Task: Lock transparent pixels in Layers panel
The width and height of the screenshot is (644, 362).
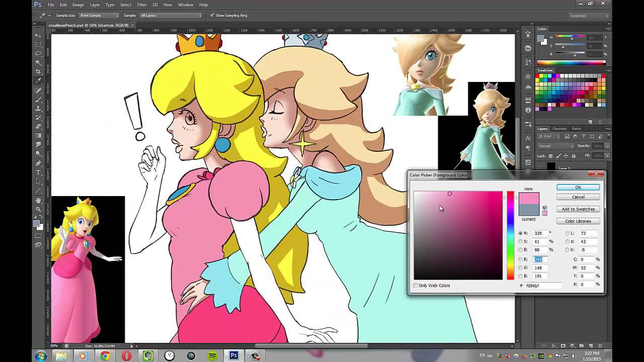Action: pos(551,156)
